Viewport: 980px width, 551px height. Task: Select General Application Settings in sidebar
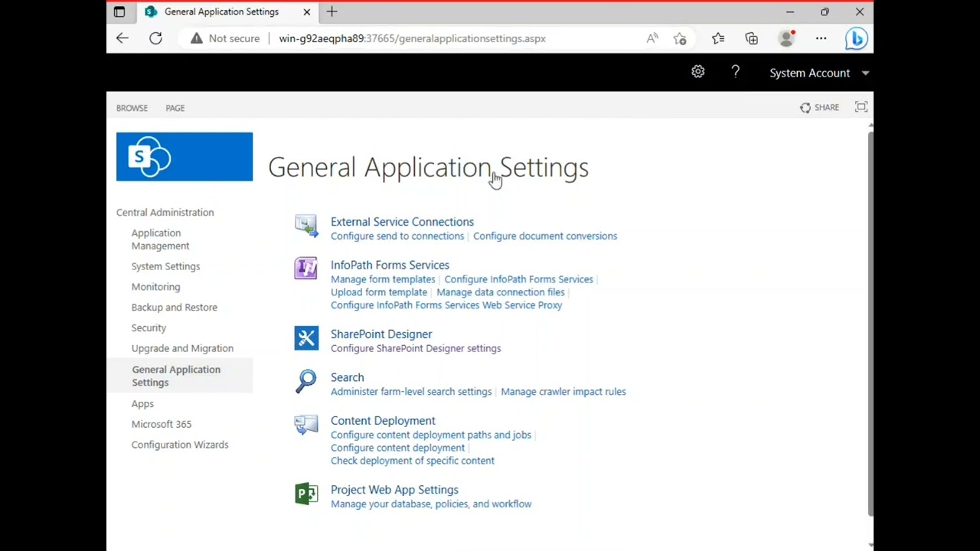coord(176,376)
